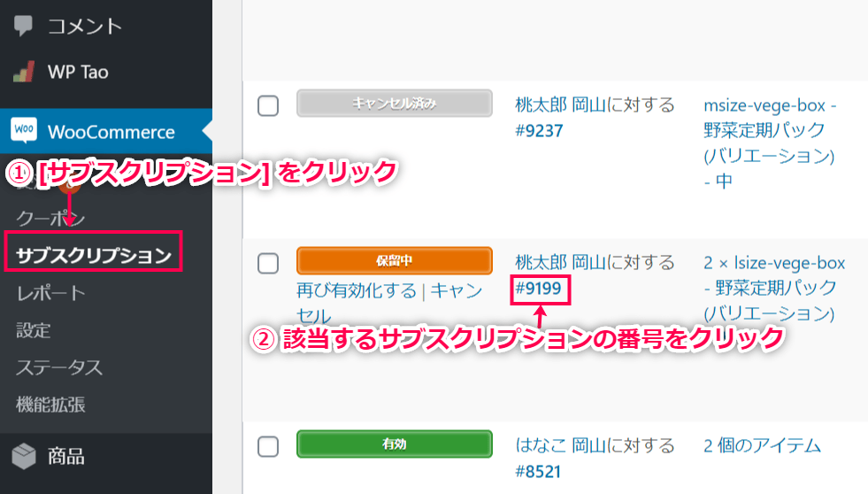Click the comment bubble icon
The image size is (868, 494).
point(23,26)
